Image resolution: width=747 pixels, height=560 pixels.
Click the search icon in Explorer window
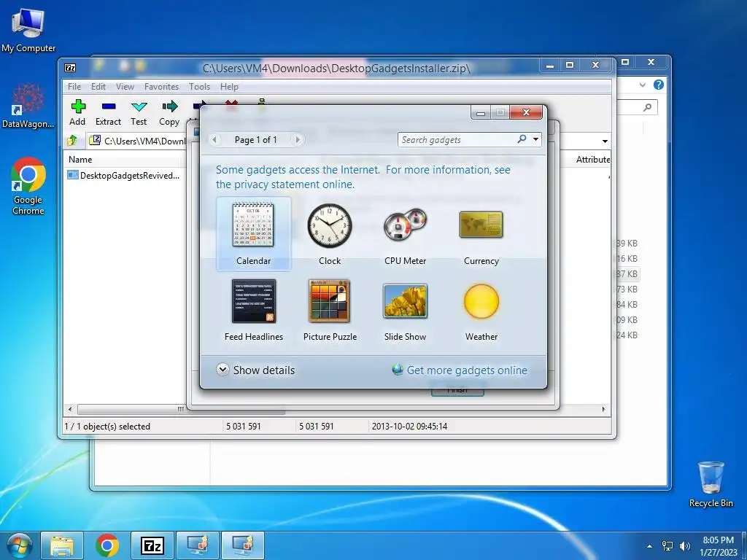click(647, 107)
